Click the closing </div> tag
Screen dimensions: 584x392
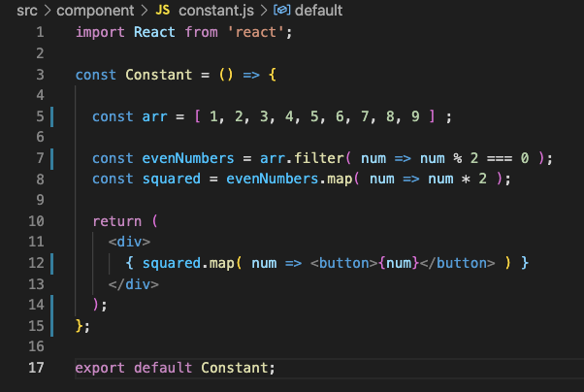133,284
